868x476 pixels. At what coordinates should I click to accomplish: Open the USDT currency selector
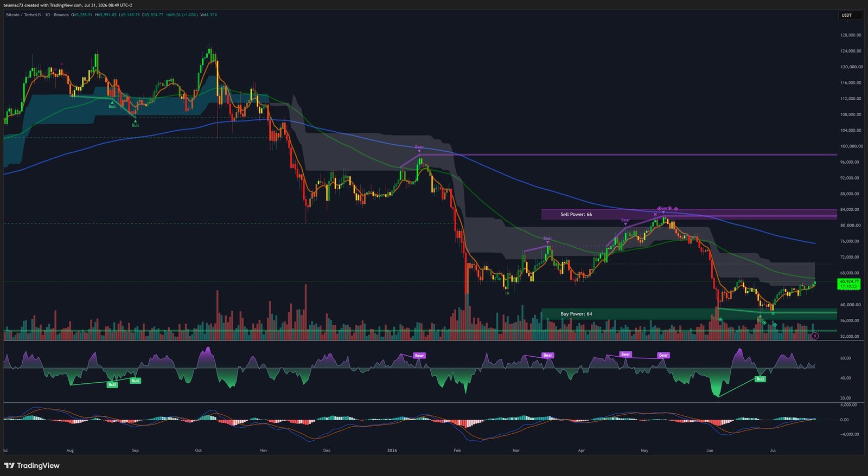click(850, 15)
